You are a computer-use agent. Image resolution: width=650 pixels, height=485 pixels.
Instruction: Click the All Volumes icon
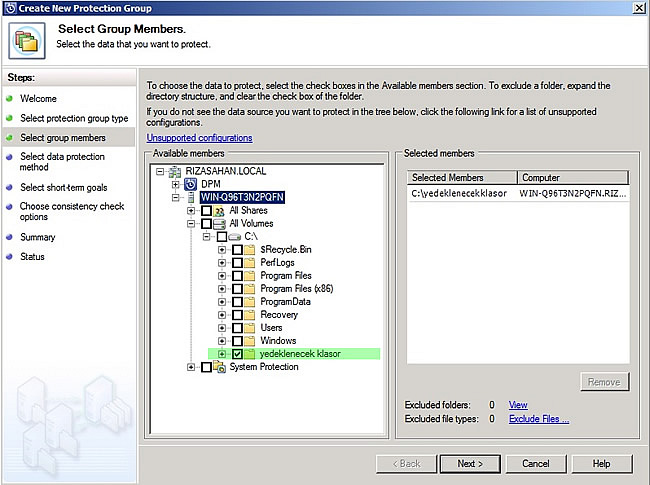(x=219, y=224)
